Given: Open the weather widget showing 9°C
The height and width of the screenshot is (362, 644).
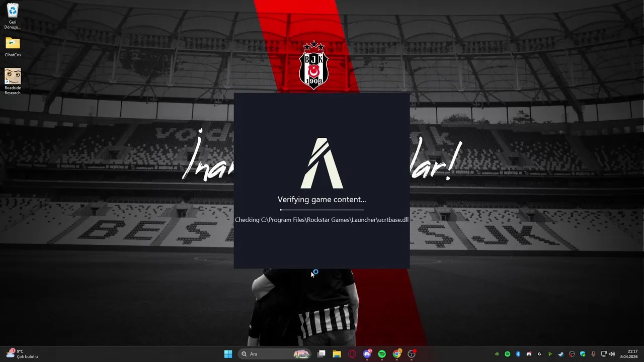Looking at the screenshot, I should pos(23,354).
